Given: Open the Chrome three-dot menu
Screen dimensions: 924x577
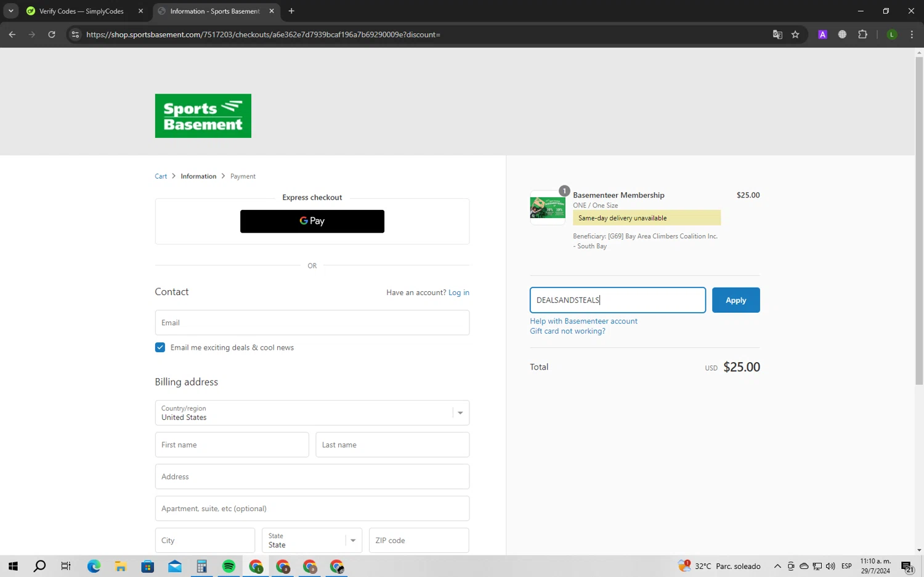Looking at the screenshot, I should pos(912,34).
